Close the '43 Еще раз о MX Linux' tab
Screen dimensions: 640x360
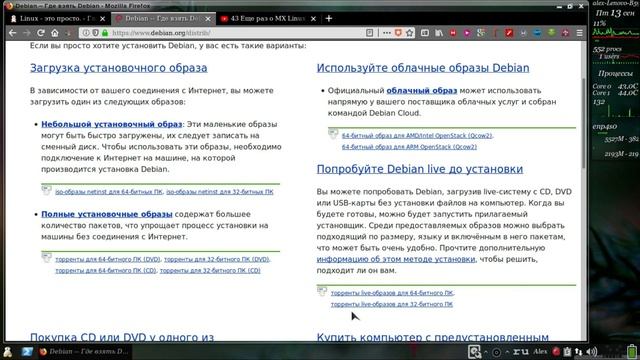click(313, 19)
